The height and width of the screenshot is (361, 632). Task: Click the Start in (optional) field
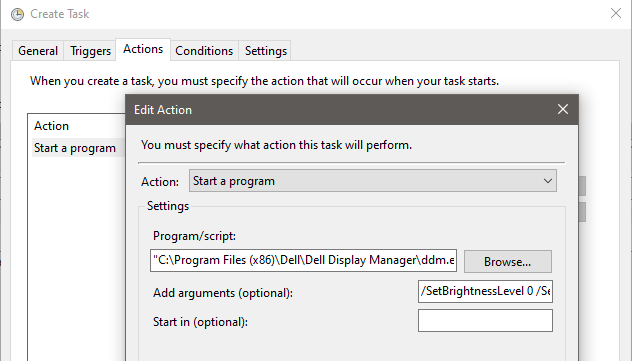tap(485, 321)
